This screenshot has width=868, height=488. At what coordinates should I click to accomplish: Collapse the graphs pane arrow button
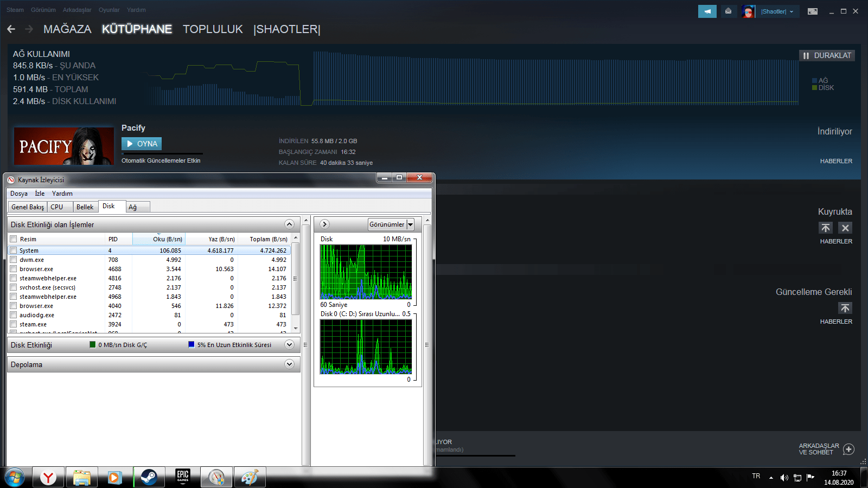click(324, 224)
